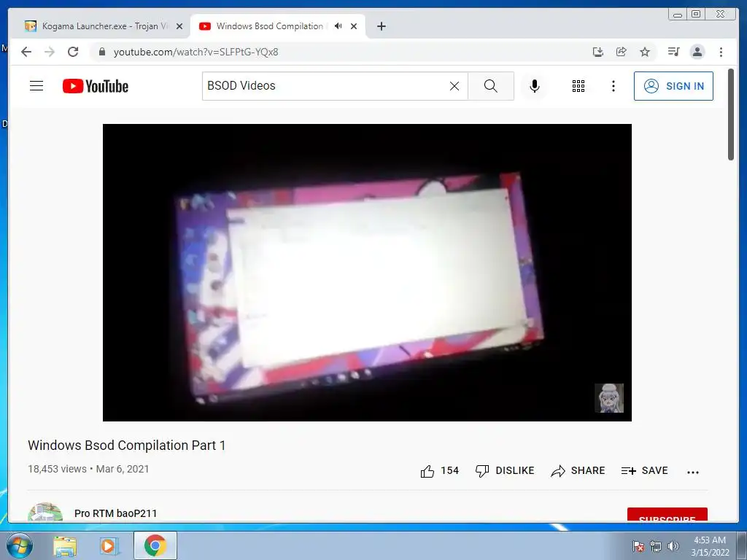
Task: Open a new browser tab
Action: 381,26
